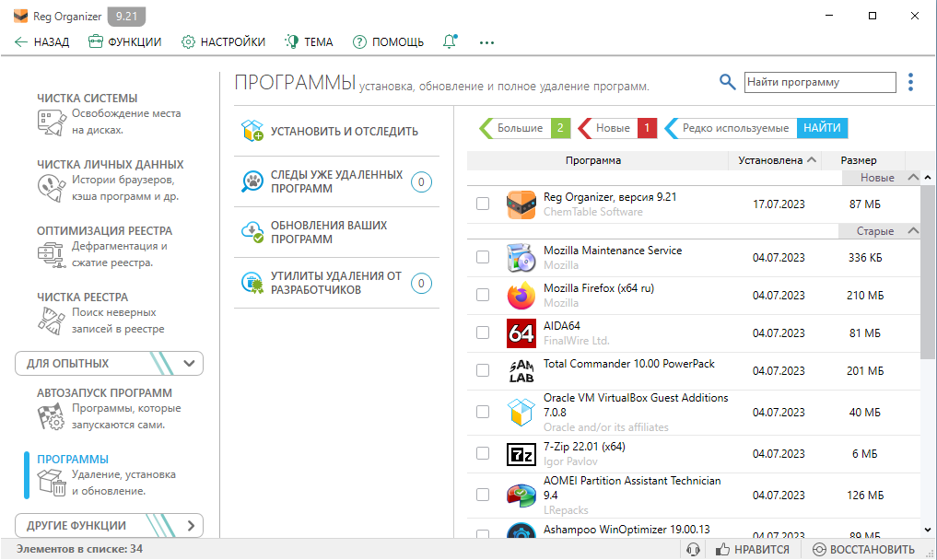Image resolution: width=937 pixels, height=560 pixels.
Task: Click the 7-Zip icon in the list
Action: coord(521,454)
